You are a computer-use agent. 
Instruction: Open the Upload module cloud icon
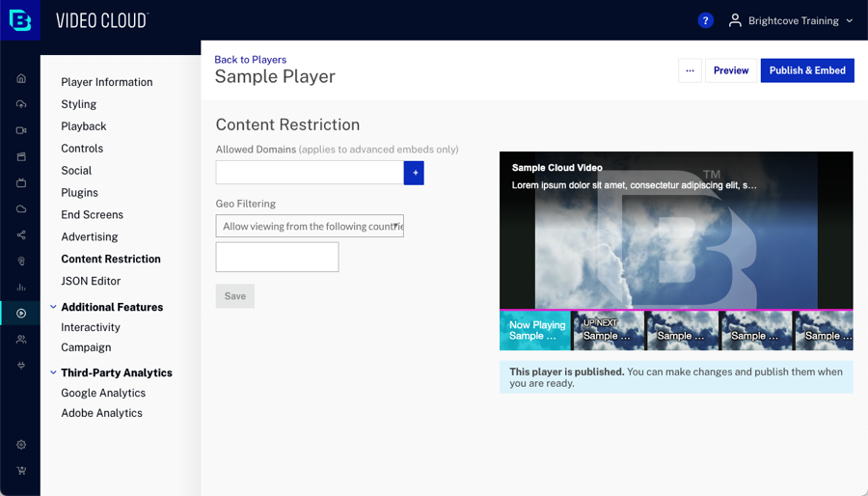click(x=20, y=104)
